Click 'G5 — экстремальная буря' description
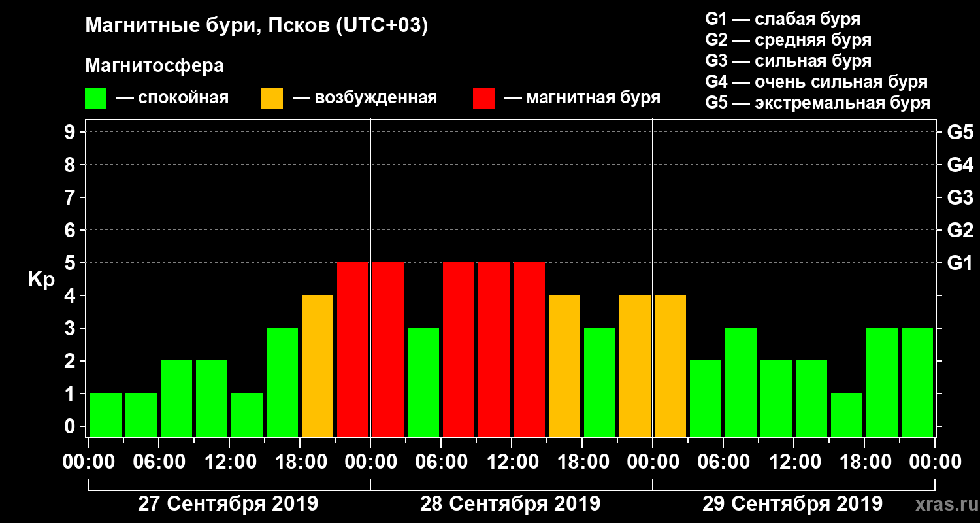Image resolution: width=980 pixels, height=523 pixels. point(818,103)
